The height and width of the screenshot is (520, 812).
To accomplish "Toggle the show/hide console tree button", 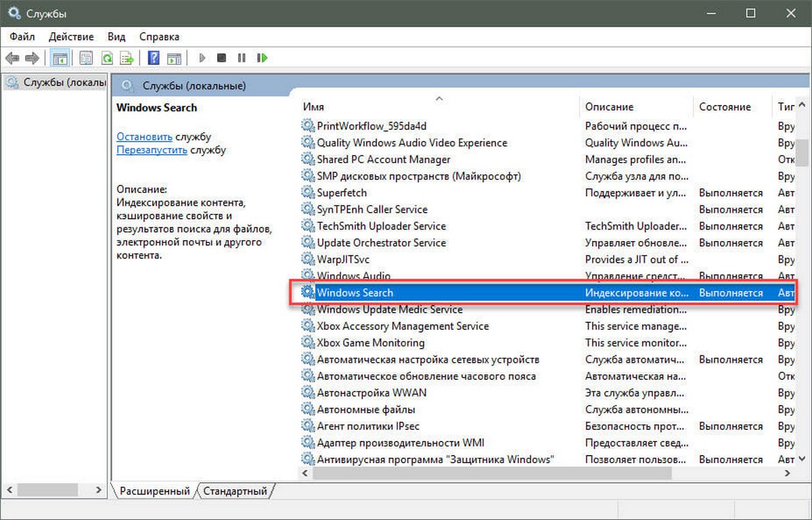I will [x=60, y=58].
